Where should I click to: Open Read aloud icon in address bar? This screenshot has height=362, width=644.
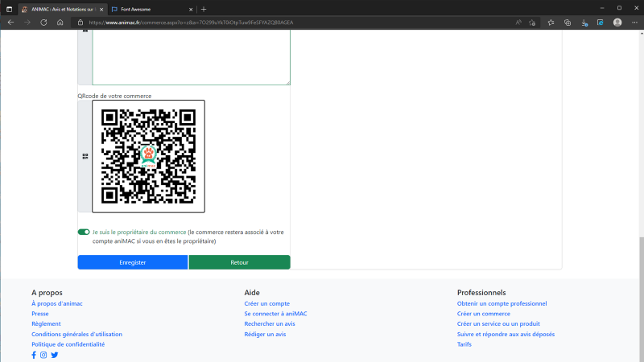tap(518, 23)
